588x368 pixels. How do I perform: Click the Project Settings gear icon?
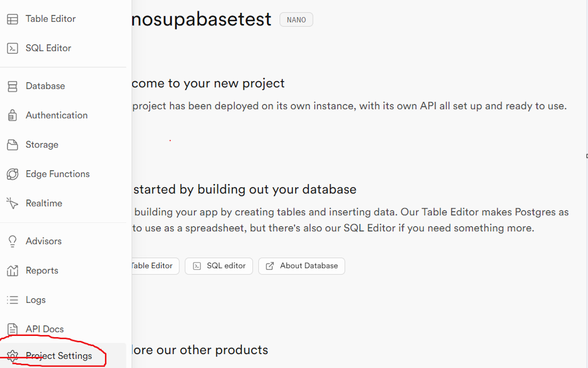click(12, 356)
